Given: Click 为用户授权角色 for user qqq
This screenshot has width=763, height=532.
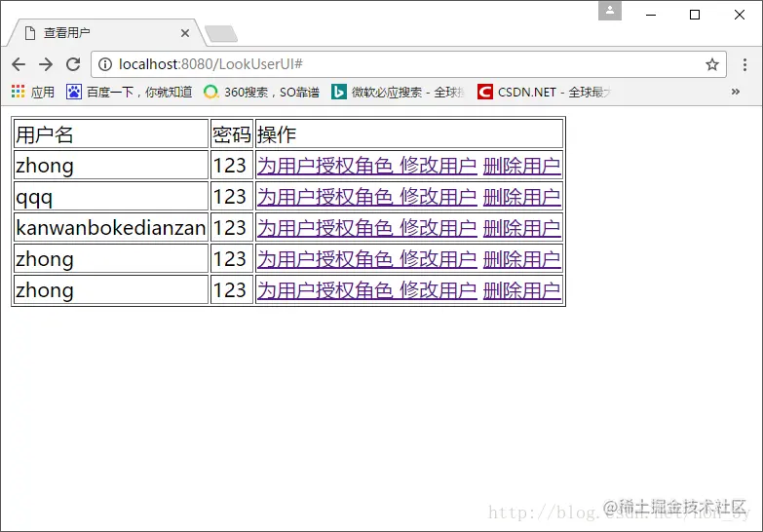Looking at the screenshot, I should (325, 197).
